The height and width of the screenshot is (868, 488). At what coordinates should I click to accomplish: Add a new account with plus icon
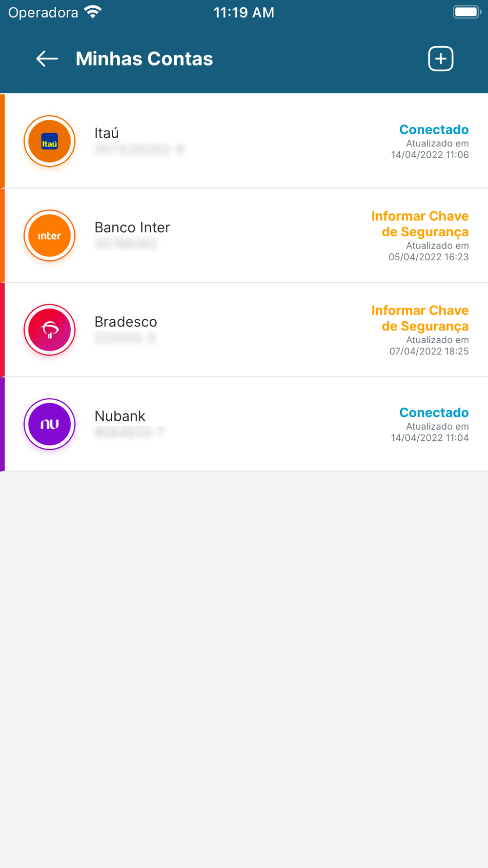point(441,59)
